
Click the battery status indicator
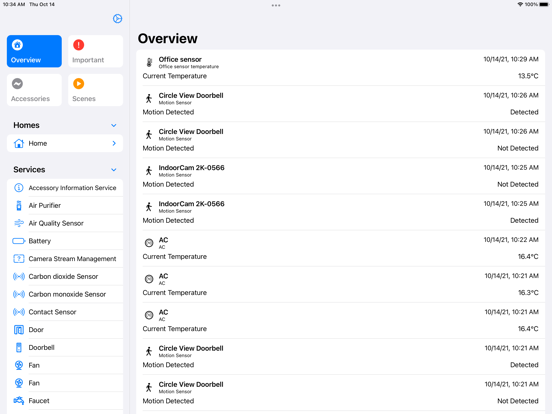(x=544, y=5)
